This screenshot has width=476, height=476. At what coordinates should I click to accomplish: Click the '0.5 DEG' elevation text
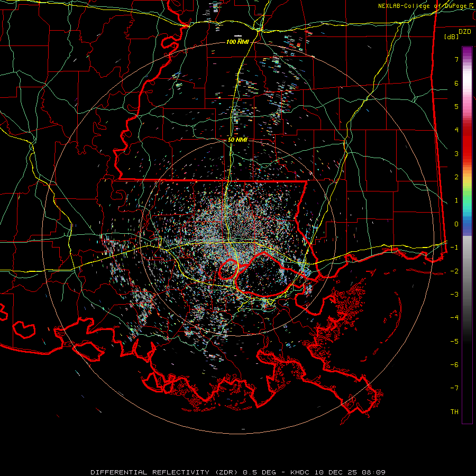click(259, 472)
